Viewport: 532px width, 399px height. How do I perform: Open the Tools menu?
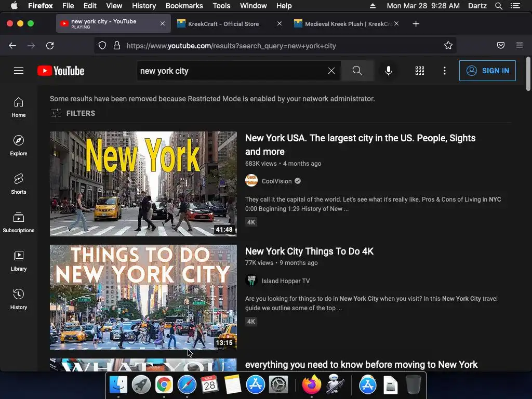pos(221,6)
